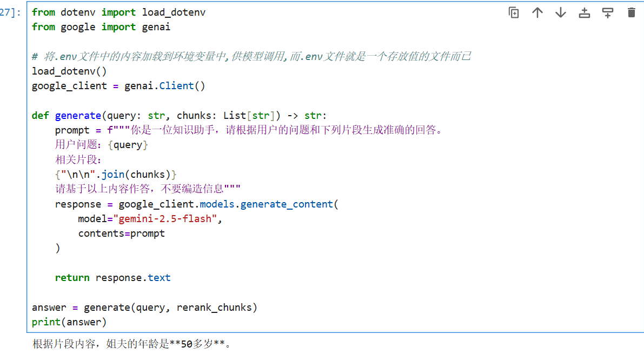Screen dimensions: 644x354
Task: Delete this cell with trash icon
Action: (631, 13)
